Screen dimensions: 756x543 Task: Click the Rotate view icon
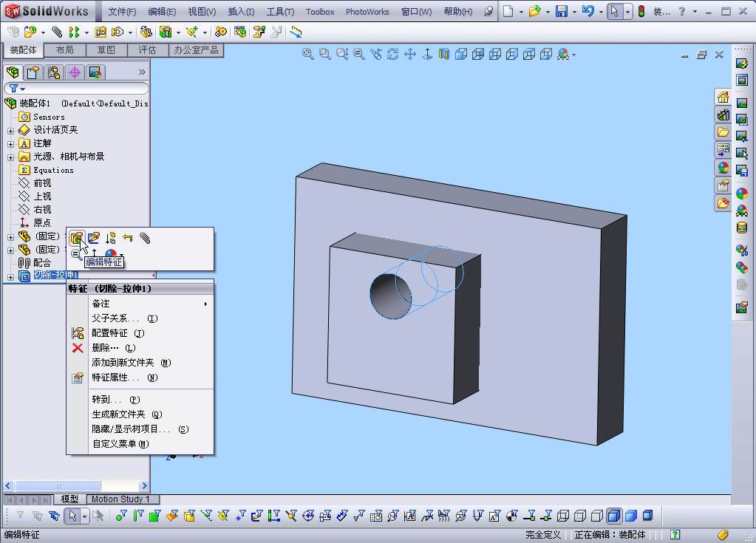point(393,54)
